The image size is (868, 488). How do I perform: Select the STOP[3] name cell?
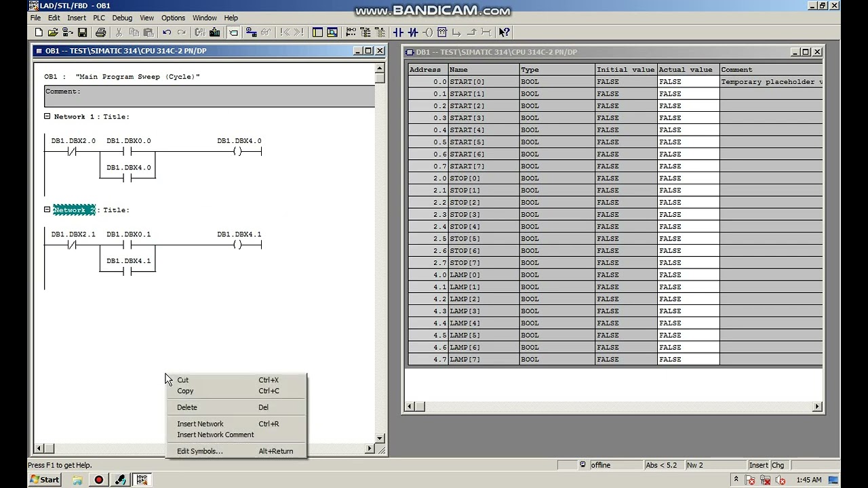point(484,215)
